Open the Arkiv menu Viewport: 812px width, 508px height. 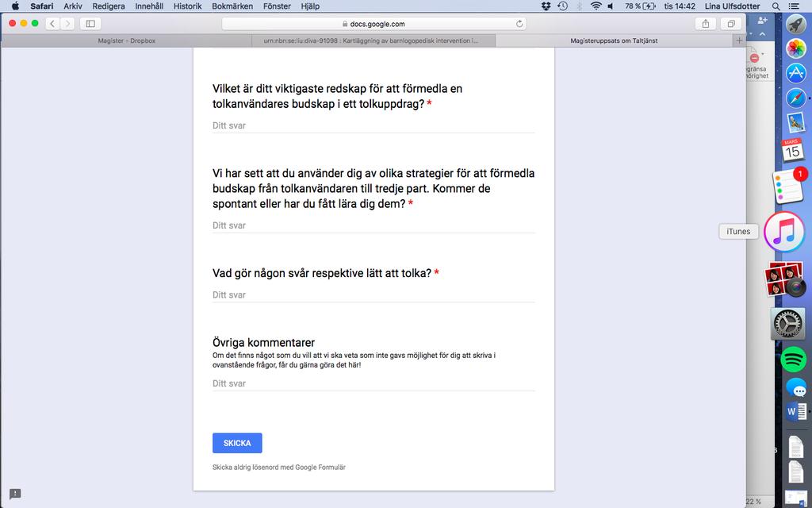click(73, 6)
